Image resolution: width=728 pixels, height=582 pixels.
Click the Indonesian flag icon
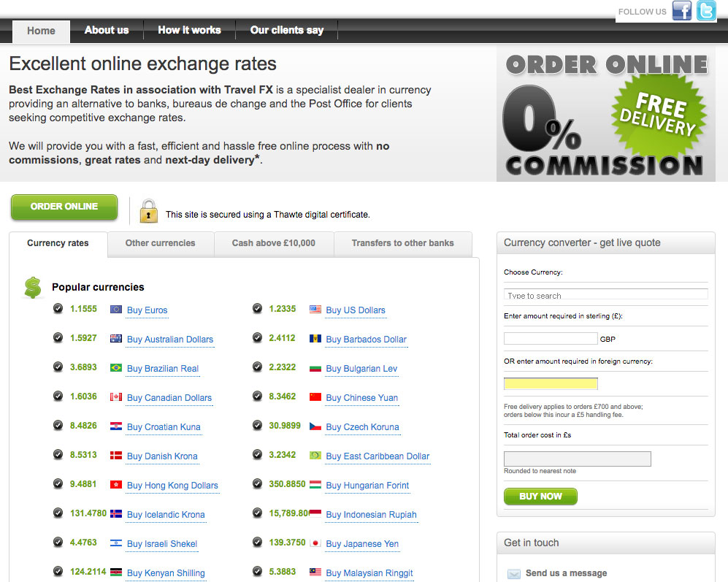315,513
